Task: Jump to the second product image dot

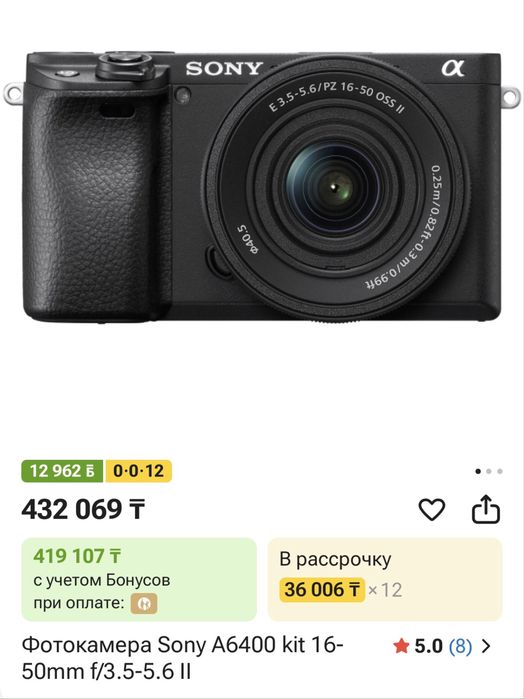Action: 489,471
